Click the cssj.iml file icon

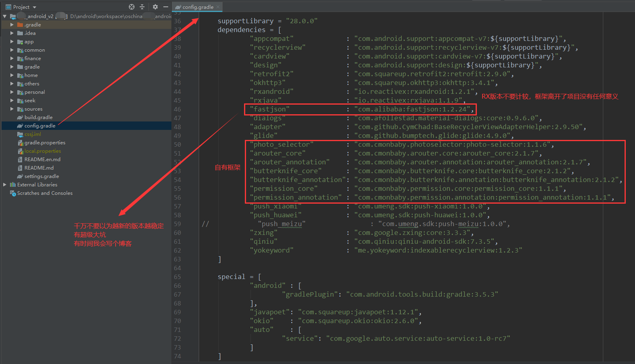click(20, 134)
